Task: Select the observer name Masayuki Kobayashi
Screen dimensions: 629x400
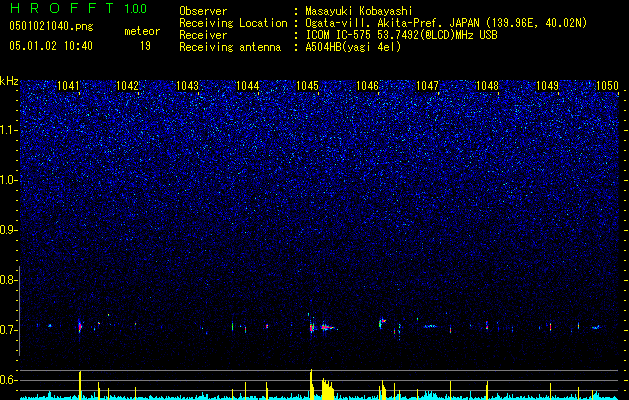Action: [359, 11]
